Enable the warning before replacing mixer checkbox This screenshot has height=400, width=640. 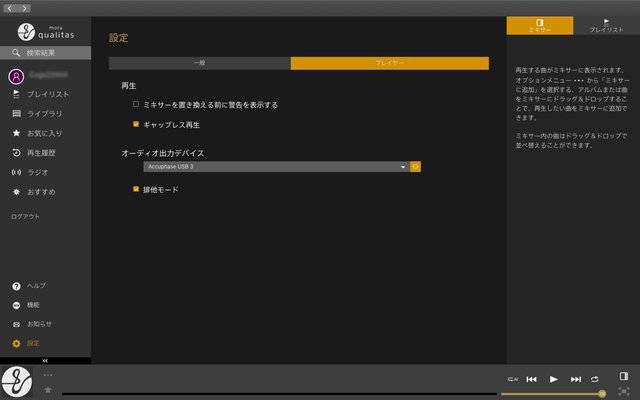pyautogui.click(x=136, y=104)
